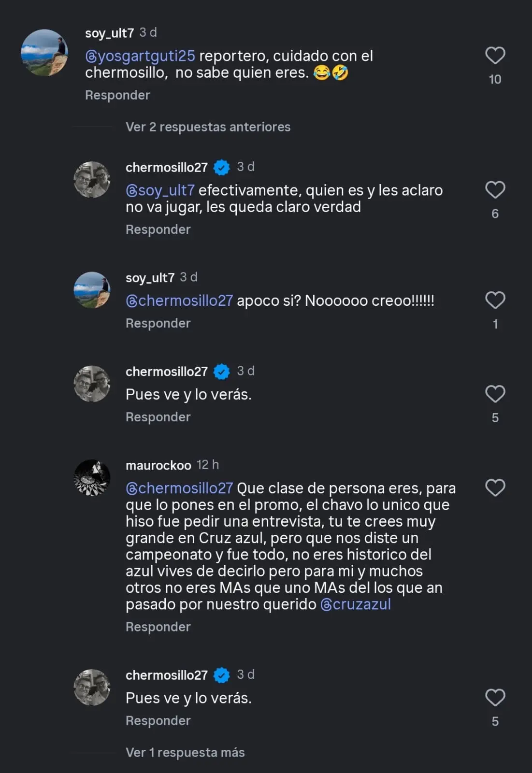Tap chermosillo27's avatar on "efectivamente" reply
The height and width of the screenshot is (773, 532).
click(92, 180)
